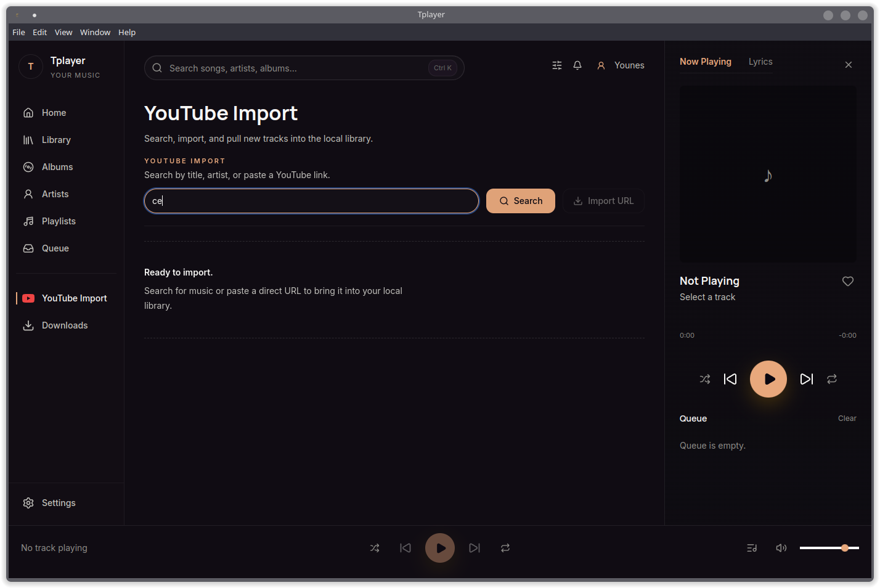This screenshot has height=588, width=880.
Task: Open the Help menu
Action: coord(127,32)
